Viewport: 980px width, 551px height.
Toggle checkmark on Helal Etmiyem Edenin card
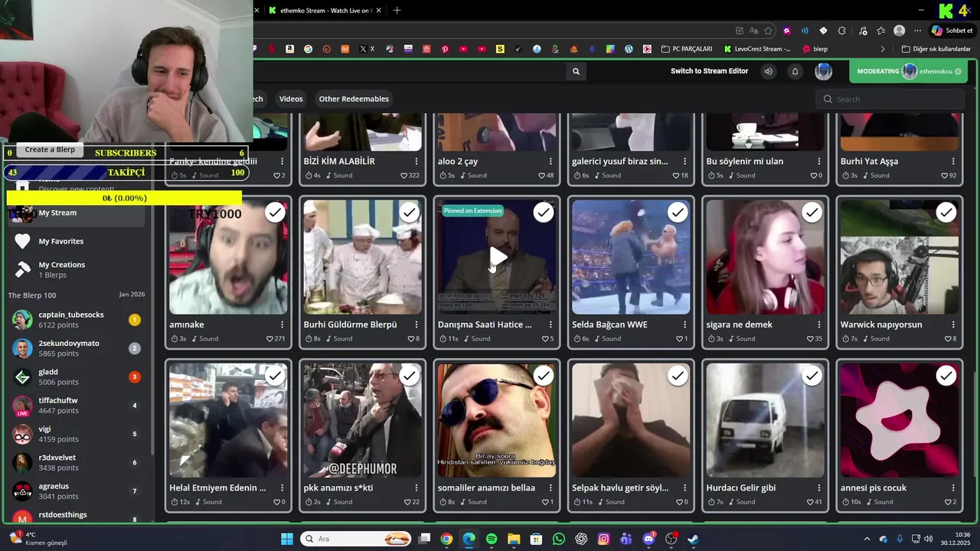click(x=275, y=376)
